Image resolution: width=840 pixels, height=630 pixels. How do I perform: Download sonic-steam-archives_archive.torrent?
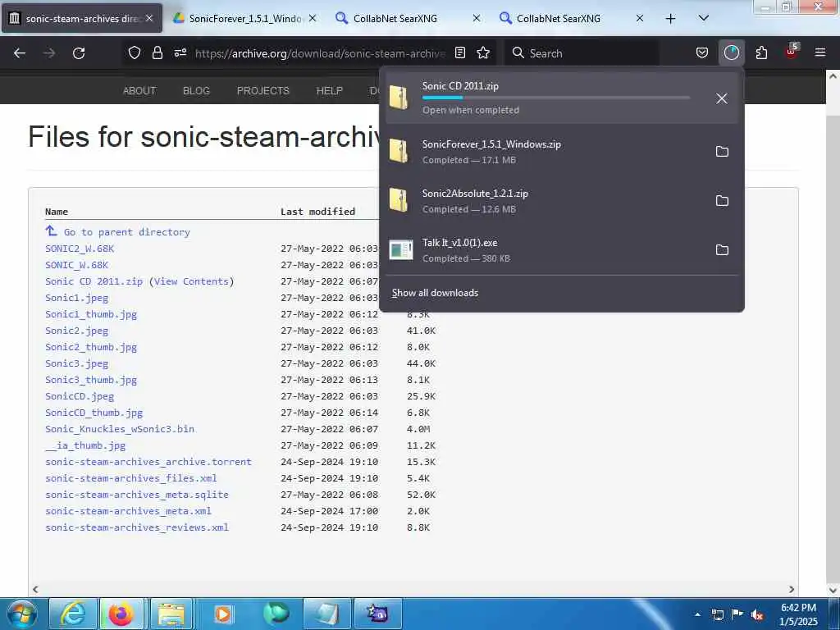[148, 462]
